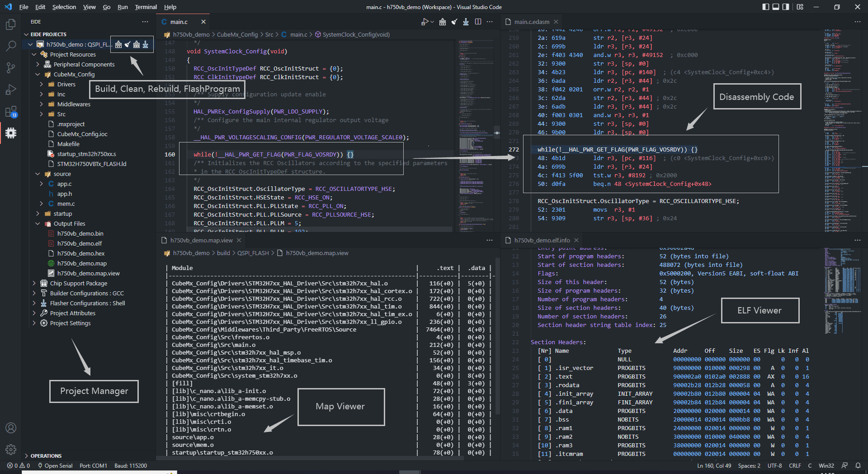Click the Clean broom icon in project row

tap(127, 44)
